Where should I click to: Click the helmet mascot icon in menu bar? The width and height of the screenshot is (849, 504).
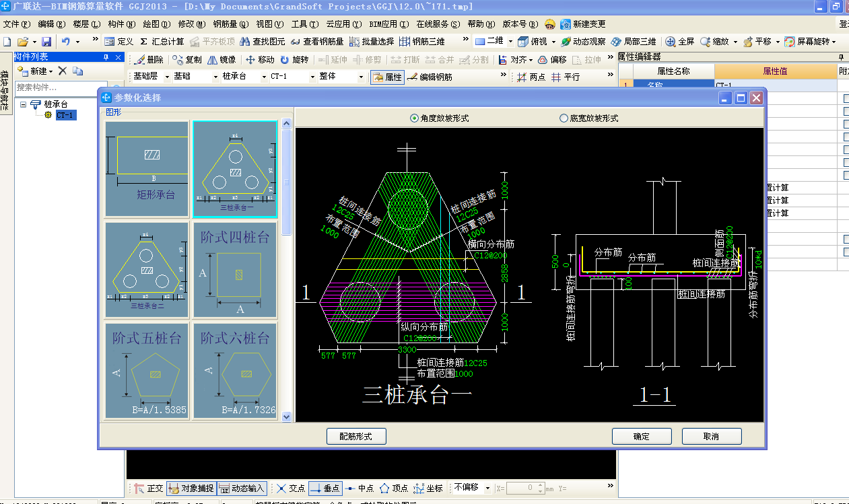tap(550, 24)
